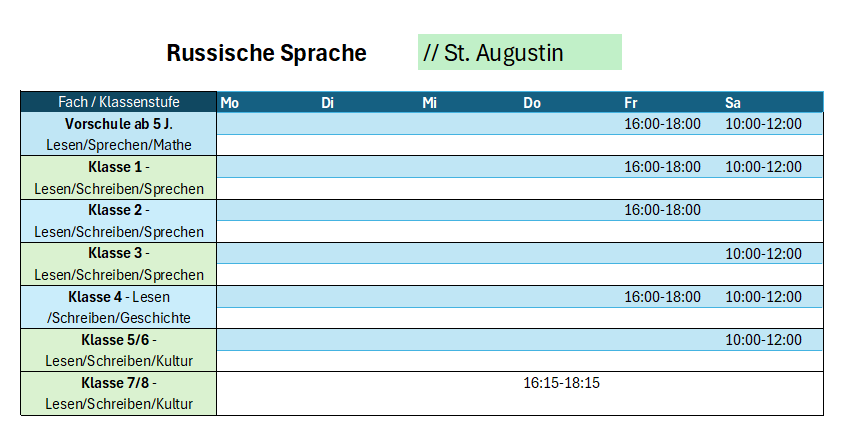
Task: Click the 'Fach / Klassenstufe' header cell
Action: coord(119,102)
